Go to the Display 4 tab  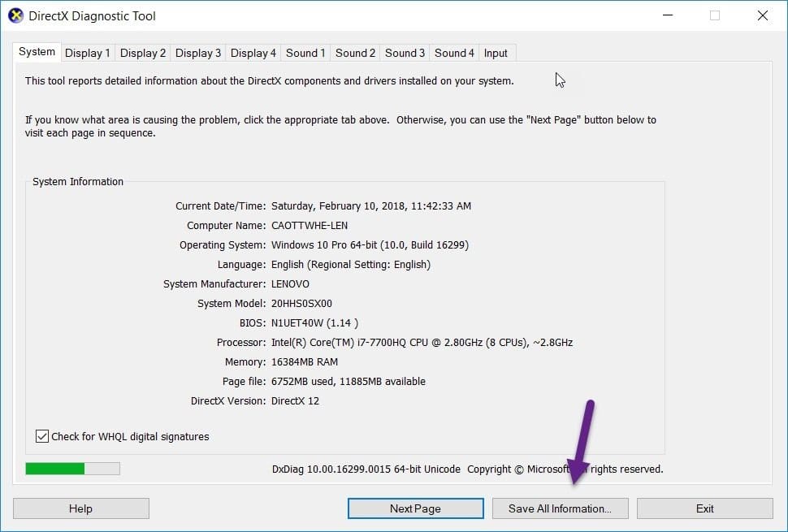pos(253,54)
